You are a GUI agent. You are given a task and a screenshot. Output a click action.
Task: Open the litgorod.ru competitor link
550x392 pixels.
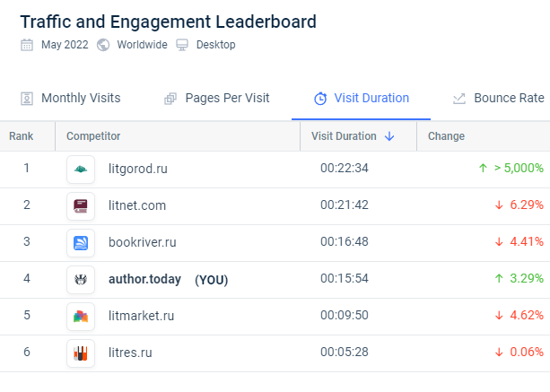pyautogui.click(x=137, y=169)
